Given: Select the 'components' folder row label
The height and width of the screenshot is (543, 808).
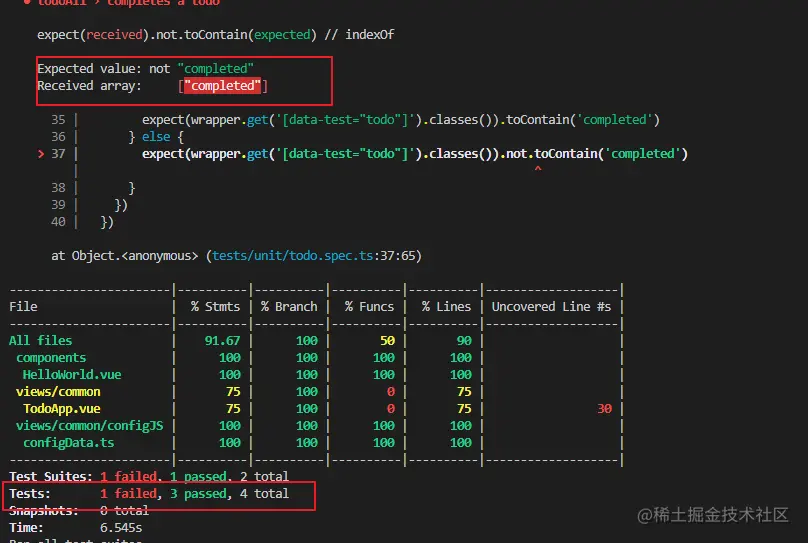Looking at the screenshot, I should click(x=51, y=358).
